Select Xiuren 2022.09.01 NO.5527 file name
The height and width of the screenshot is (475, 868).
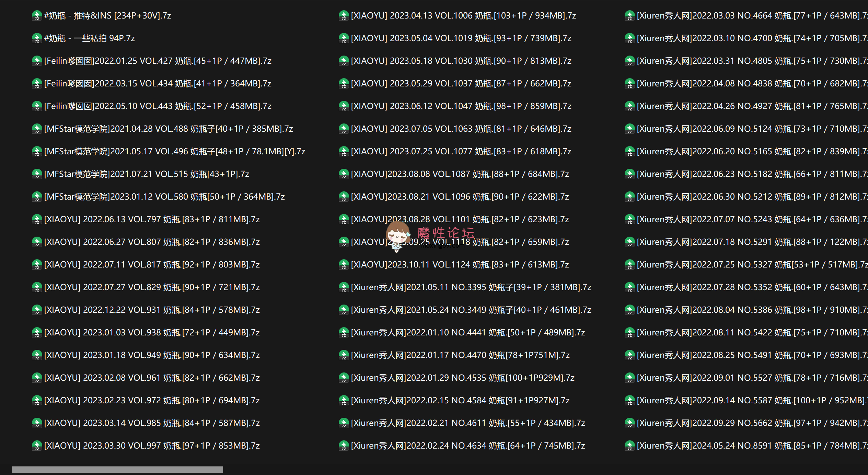pyautogui.click(x=752, y=378)
